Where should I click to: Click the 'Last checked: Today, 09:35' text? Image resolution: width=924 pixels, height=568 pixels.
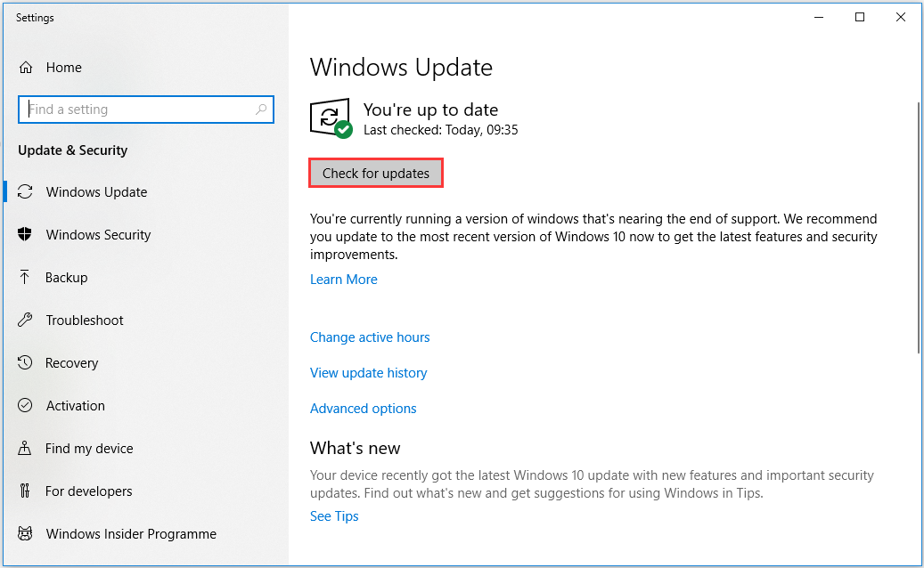pyautogui.click(x=441, y=130)
